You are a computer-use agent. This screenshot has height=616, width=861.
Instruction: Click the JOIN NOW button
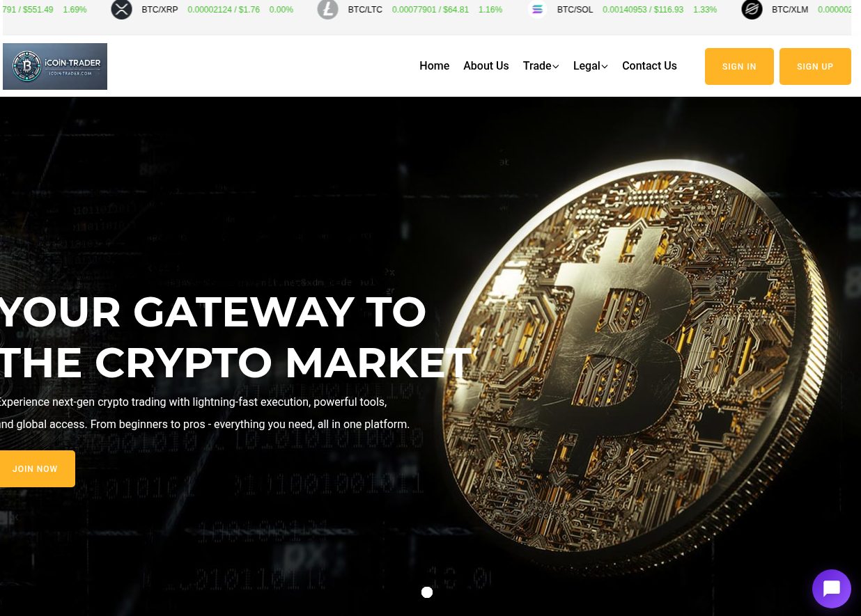36,469
